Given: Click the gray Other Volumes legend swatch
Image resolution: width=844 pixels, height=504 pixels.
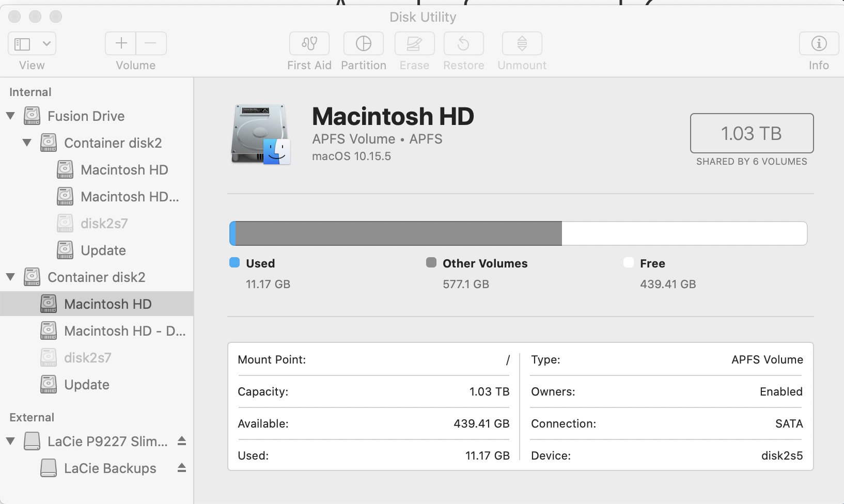Looking at the screenshot, I should [431, 263].
